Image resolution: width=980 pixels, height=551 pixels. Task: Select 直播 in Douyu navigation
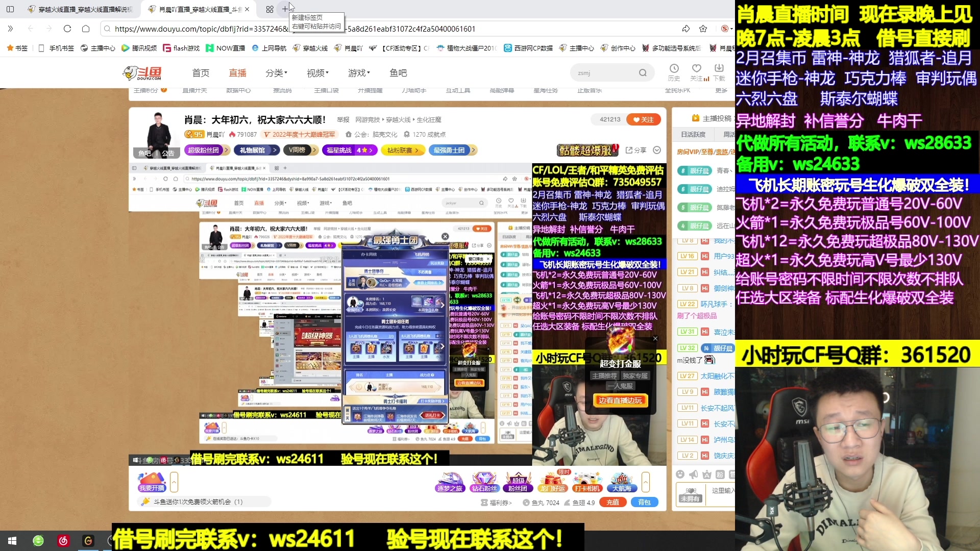pos(237,73)
